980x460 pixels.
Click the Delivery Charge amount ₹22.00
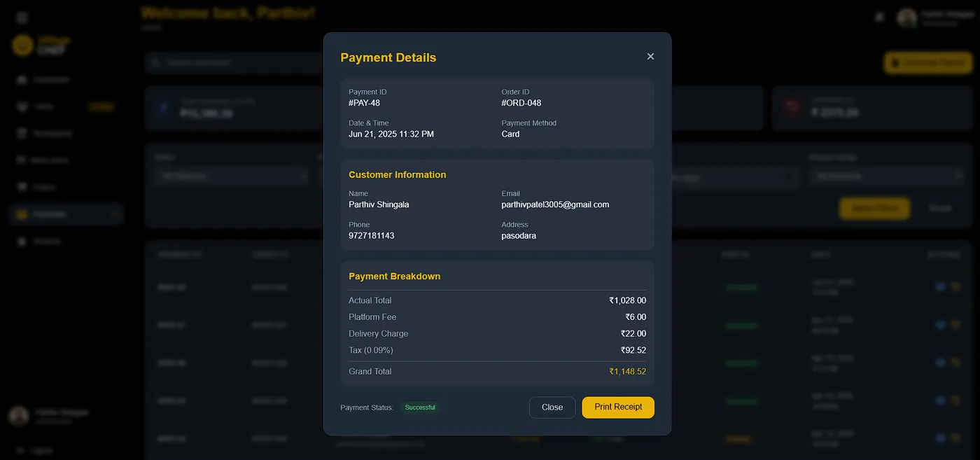pos(633,334)
